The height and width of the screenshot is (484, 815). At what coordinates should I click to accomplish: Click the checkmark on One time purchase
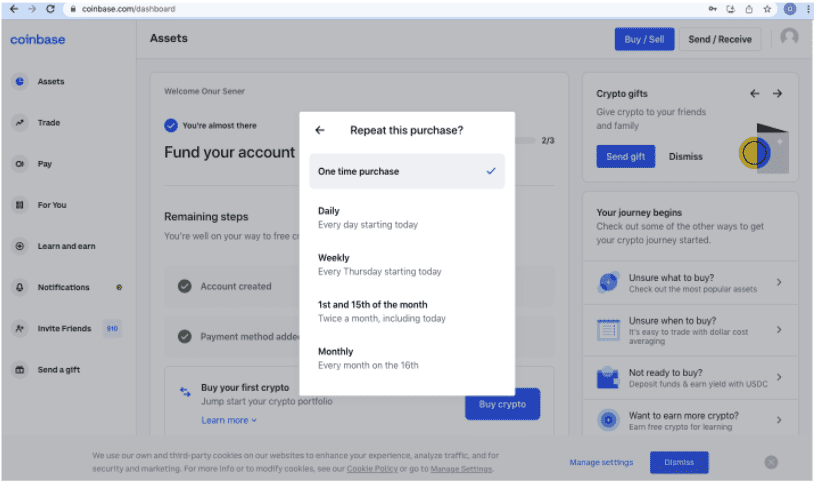click(491, 171)
